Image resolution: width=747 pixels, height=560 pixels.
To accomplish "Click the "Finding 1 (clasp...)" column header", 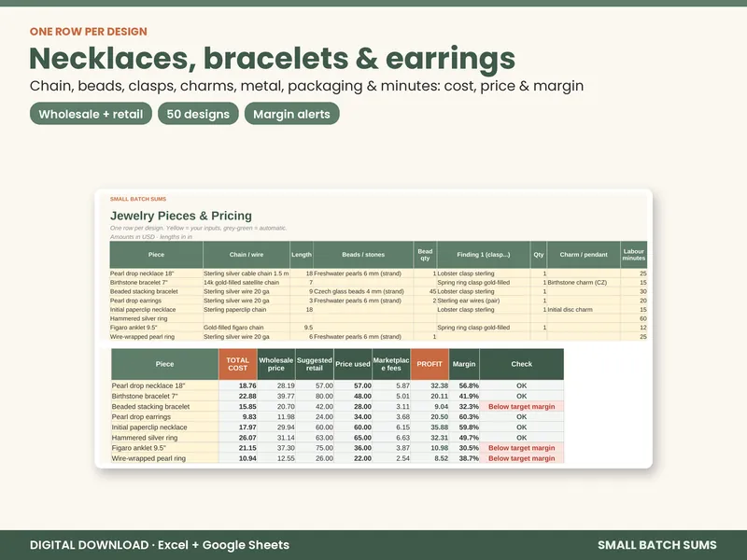I will tap(483, 255).
